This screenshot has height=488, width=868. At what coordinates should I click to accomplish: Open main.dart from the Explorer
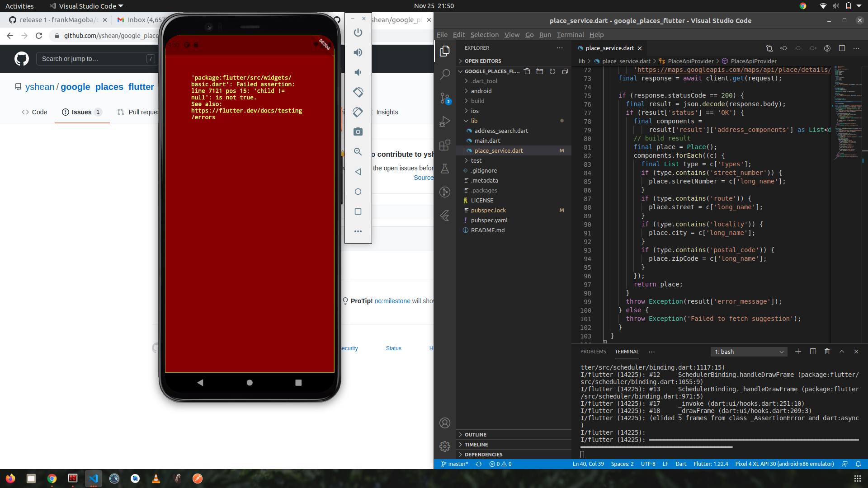(x=488, y=141)
